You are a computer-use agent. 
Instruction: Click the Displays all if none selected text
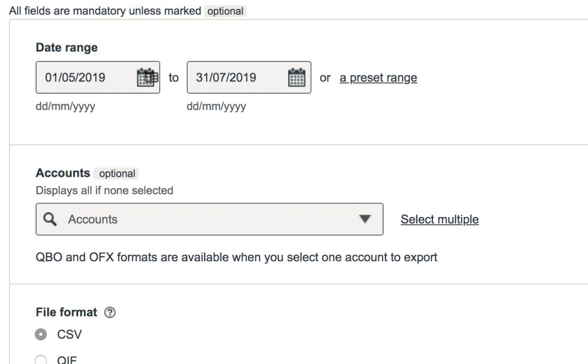(105, 191)
